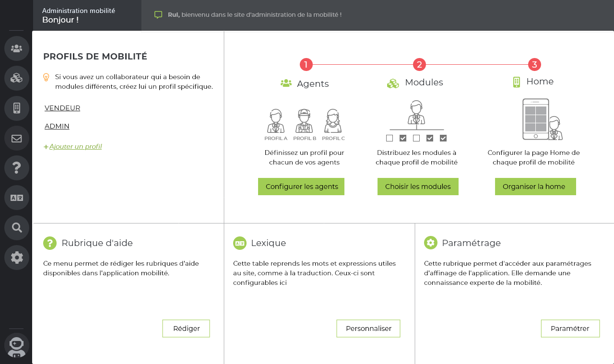Screen dimensions: 614x364
Task: Open the VENDEUR profile
Action: [x=62, y=108]
